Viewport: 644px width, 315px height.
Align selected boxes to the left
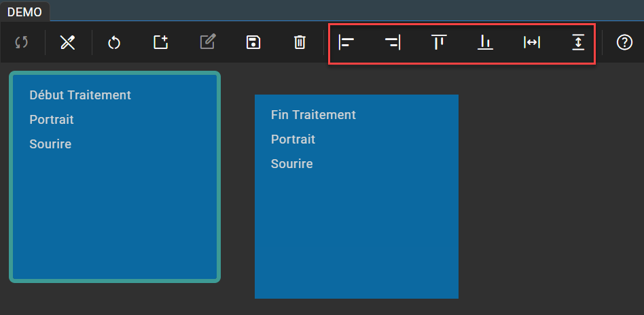coord(346,42)
